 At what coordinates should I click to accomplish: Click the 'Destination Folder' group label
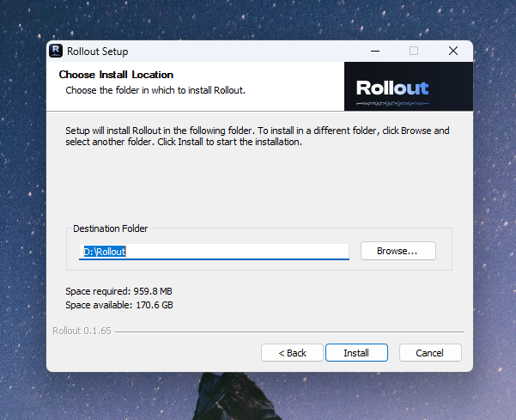[x=110, y=228]
